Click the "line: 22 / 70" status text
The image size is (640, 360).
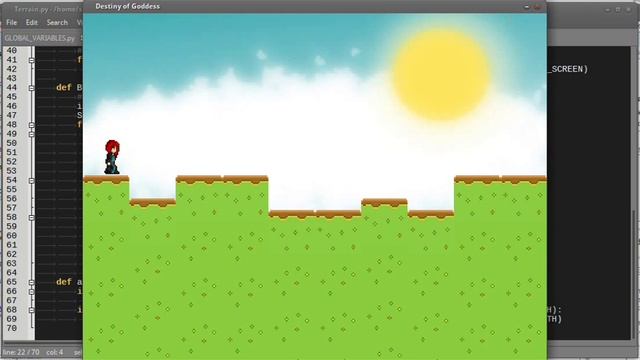[21, 352]
